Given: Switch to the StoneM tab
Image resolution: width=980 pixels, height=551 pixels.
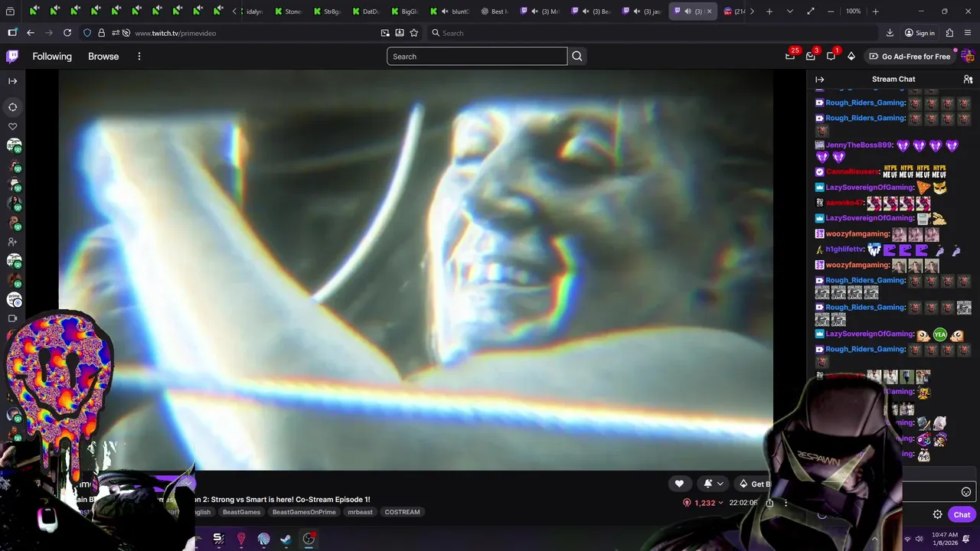Looking at the screenshot, I should [x=287, y=11].
